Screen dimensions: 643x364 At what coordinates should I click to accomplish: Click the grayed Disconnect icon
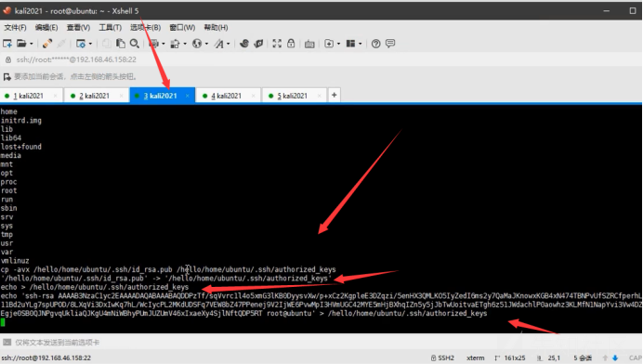coord(61,44)
